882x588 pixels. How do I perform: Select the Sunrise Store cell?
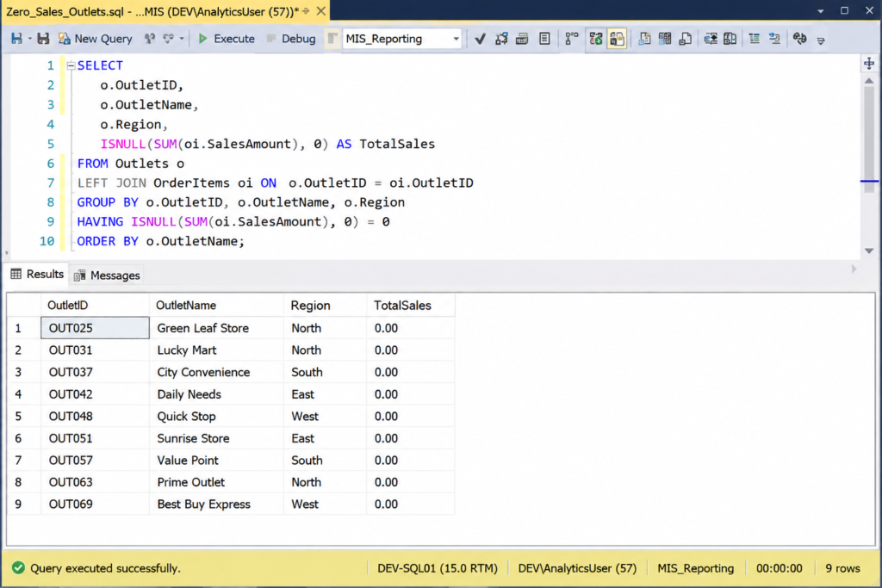tap(216, 438)
